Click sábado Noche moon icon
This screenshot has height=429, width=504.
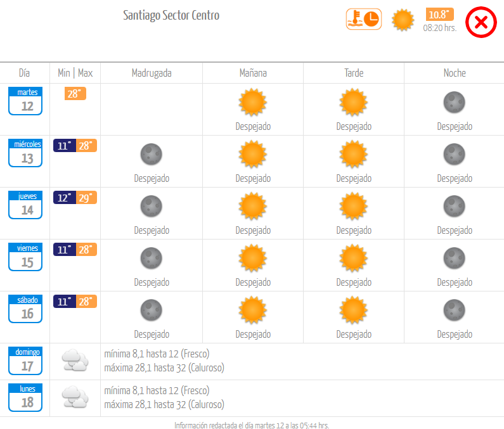pos(454,311)
